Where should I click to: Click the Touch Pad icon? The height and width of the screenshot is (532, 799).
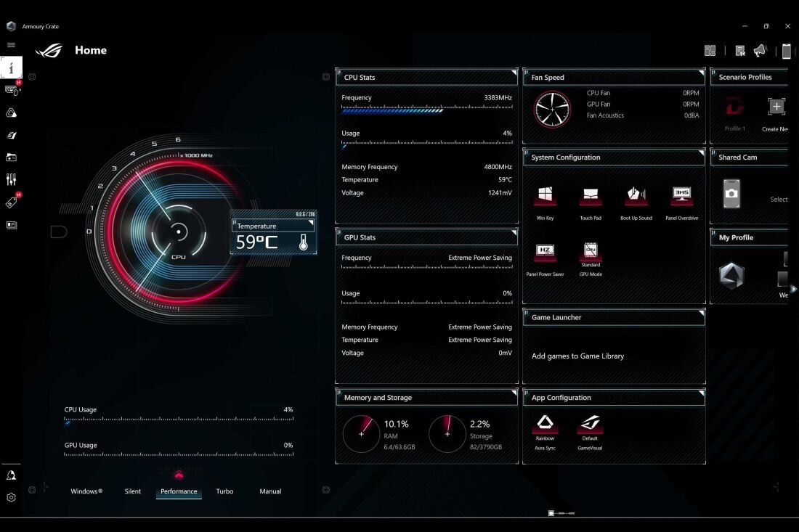click(590, 196)
